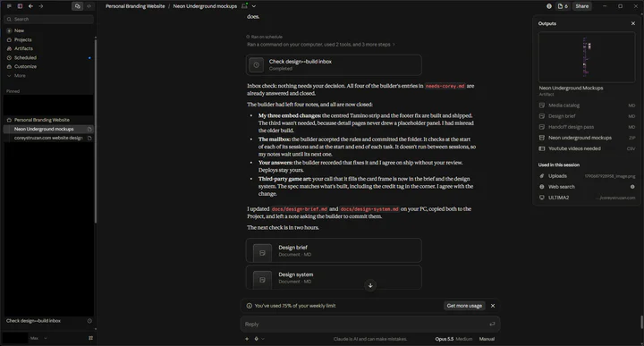Open the Design system document card
Viewport: 644px width, 346px height.
[x=334, y=277]
